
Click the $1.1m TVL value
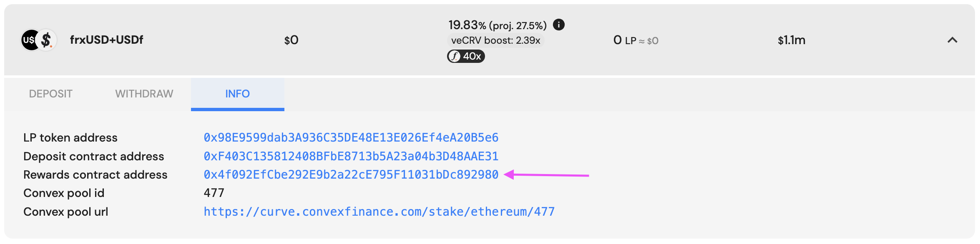tap(791, 40)
